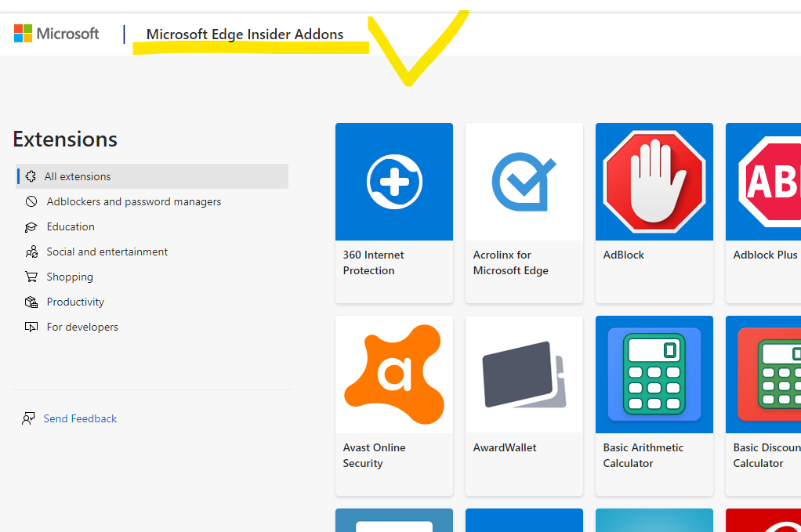801x532 pixels.
Task: Click the people icon for Social and entertainment
Action: point(31,252)
